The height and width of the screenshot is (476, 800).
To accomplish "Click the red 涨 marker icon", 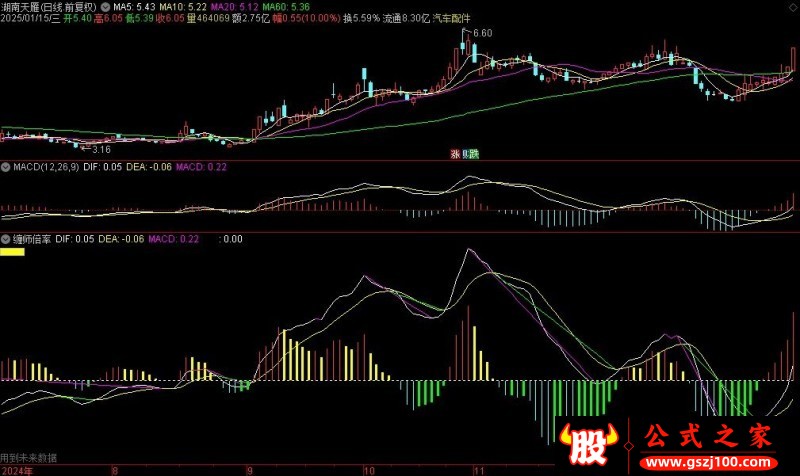I will pos(455,154).
